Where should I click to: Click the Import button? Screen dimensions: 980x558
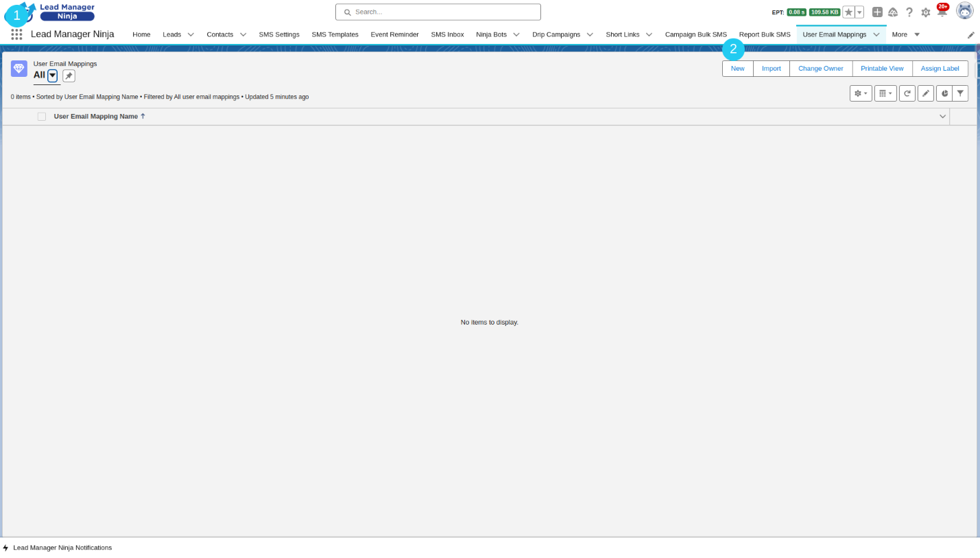point(772,69)
